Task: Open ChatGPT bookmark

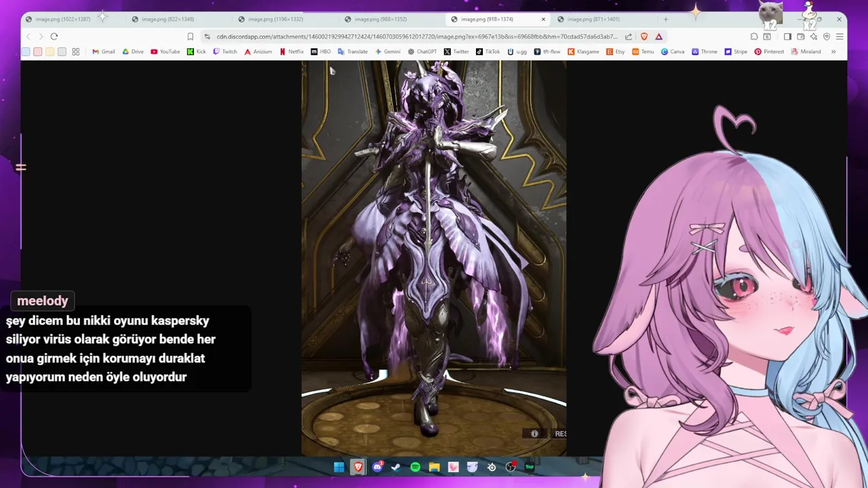Action: click(423, 52)
